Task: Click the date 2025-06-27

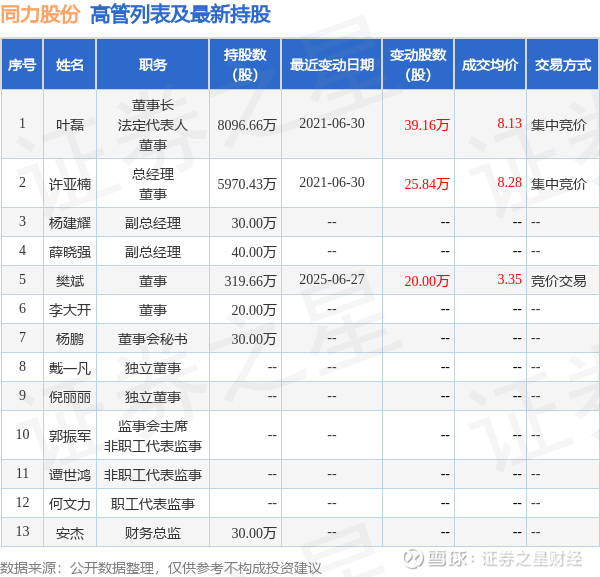Action: pyautogui.click(x=332, y=279)
